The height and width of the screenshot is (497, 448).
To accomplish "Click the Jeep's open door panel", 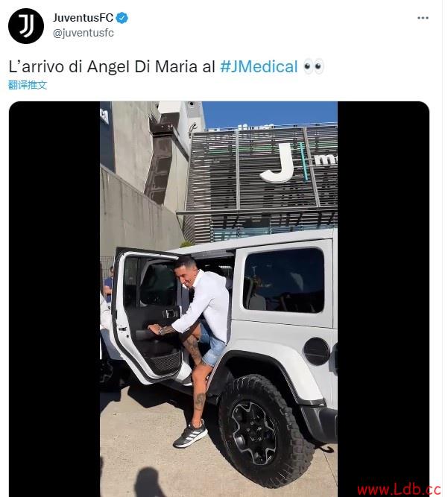I will [x=148, y=315].
